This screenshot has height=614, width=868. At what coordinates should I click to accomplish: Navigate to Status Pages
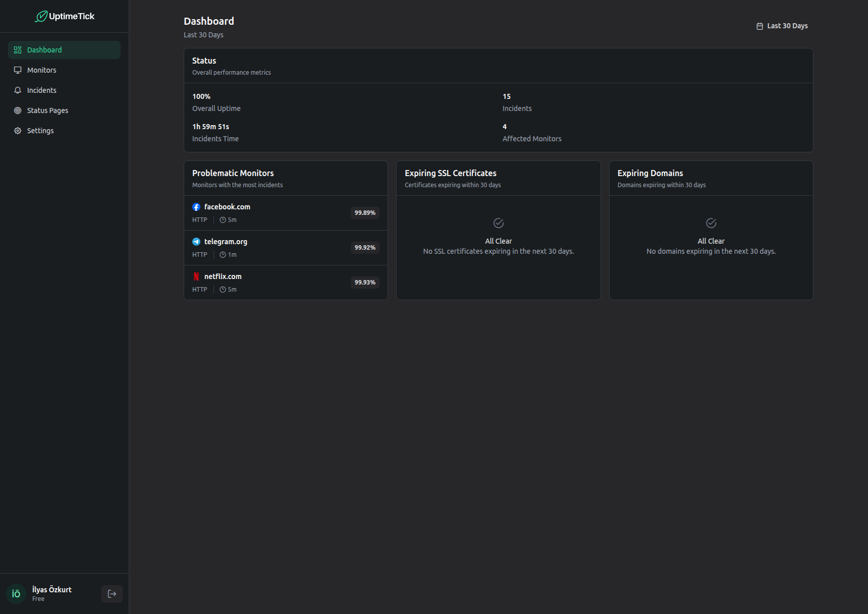tap(64, 110)
